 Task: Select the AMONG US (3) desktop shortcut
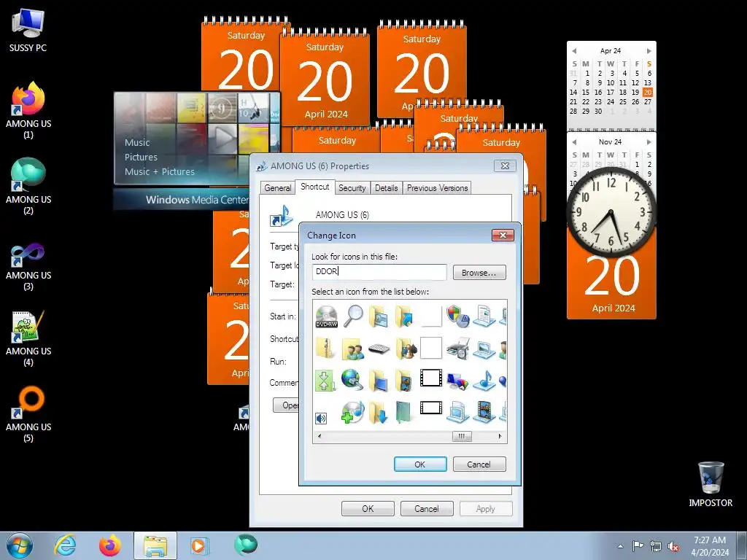28,262
